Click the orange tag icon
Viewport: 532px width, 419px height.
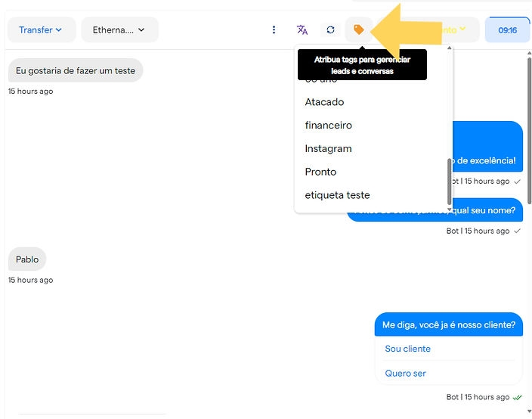point(359,29)
